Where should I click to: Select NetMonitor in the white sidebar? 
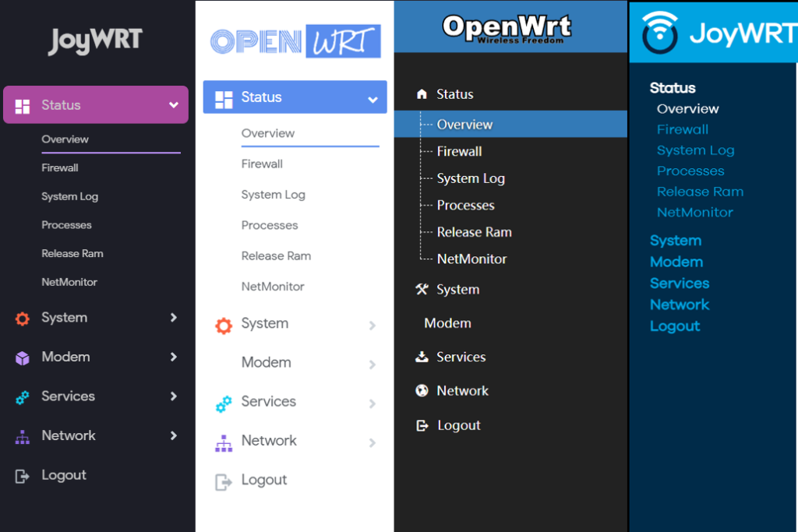273,286
